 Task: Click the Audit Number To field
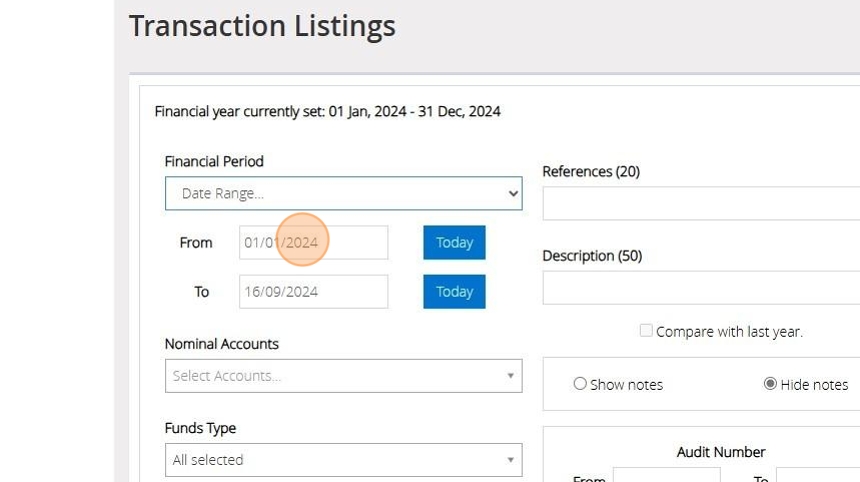817,474
